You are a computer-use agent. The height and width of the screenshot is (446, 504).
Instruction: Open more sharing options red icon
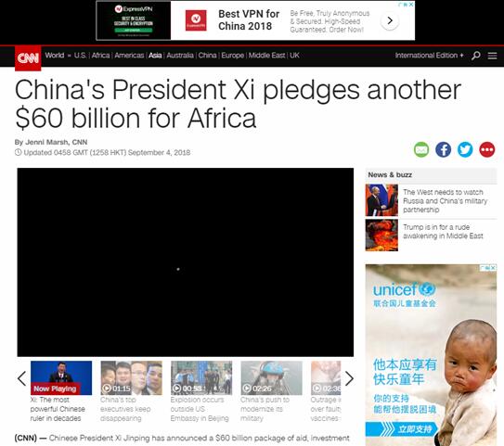click(x=487, y=149)
